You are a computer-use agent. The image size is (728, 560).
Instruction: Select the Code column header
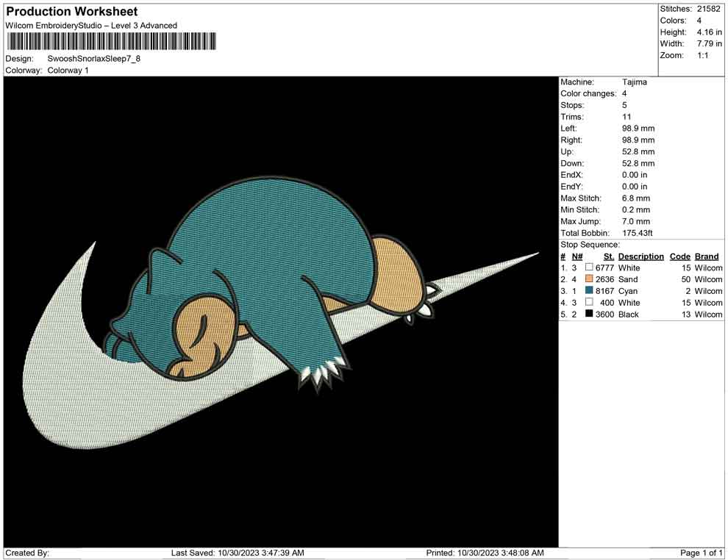[x=680, y=256]
